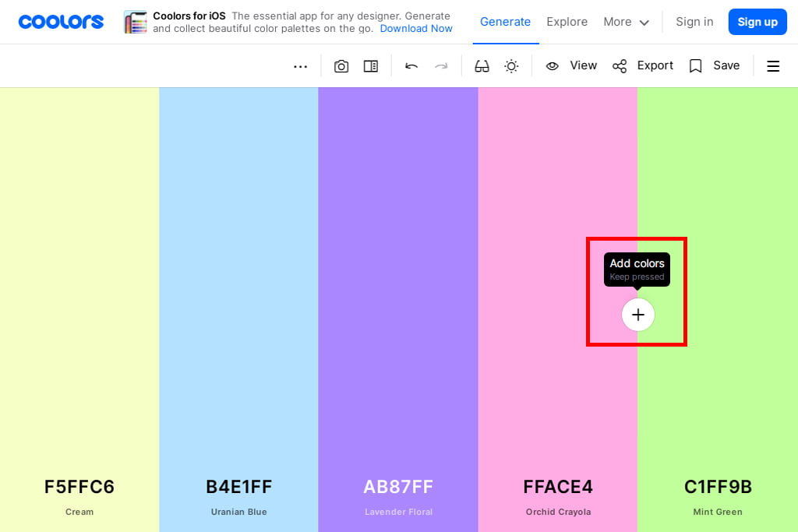Click the plus button to add colors
The width and height of the screenshot is (798, 532).
tap(638, 315)
